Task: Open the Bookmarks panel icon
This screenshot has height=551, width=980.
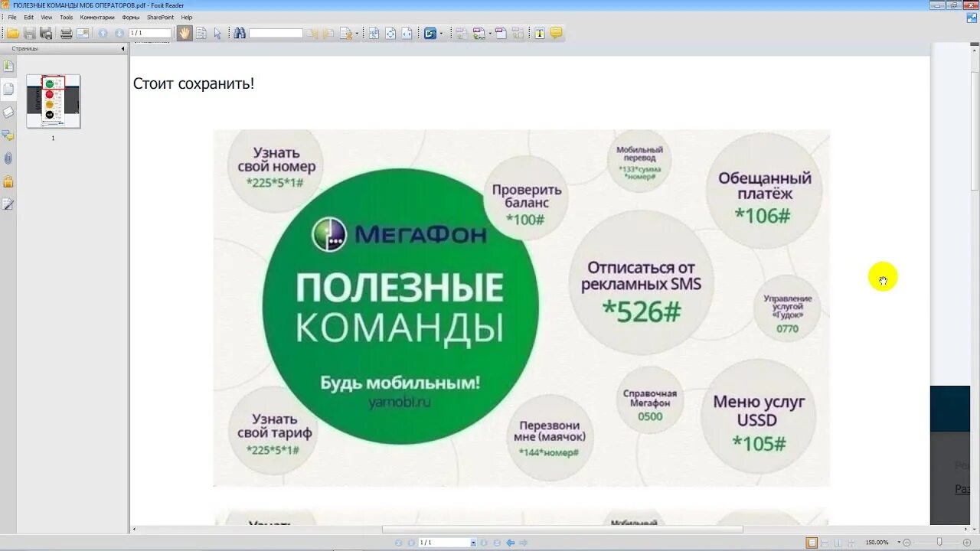Action: tap(8, 66)
